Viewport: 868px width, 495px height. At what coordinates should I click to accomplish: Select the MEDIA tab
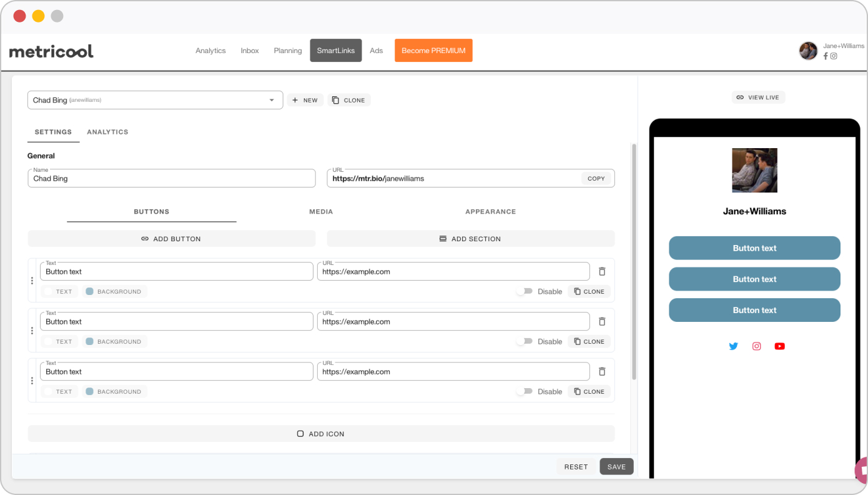pyautogui.click(x=321, y=212)
